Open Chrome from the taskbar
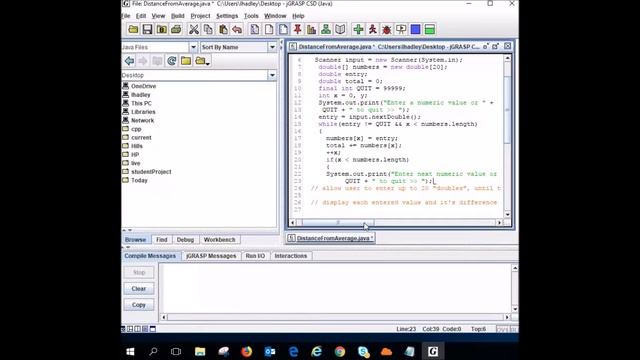 (340, 351)
